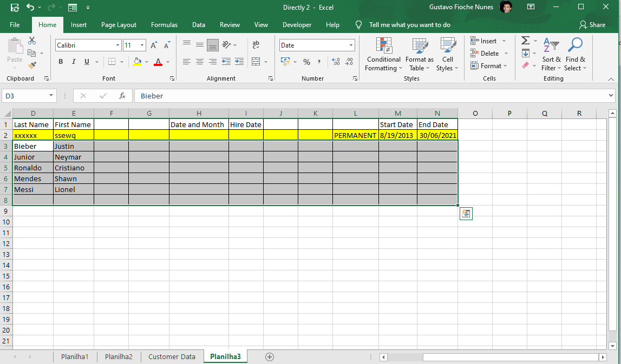Viewport: 621px width, 364px height.
Task: Click the Increase Indent icon
Action: [x=239, y=61]
